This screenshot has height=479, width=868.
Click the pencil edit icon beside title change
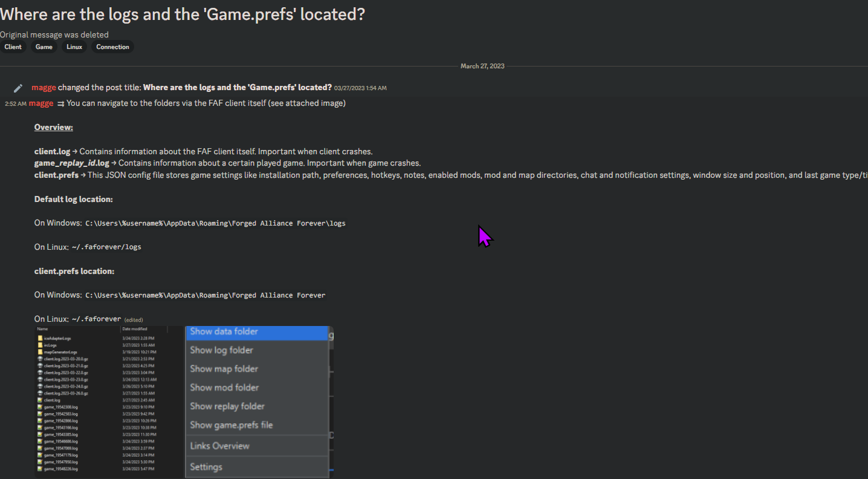pyautogui.click(x=18, y=88)
